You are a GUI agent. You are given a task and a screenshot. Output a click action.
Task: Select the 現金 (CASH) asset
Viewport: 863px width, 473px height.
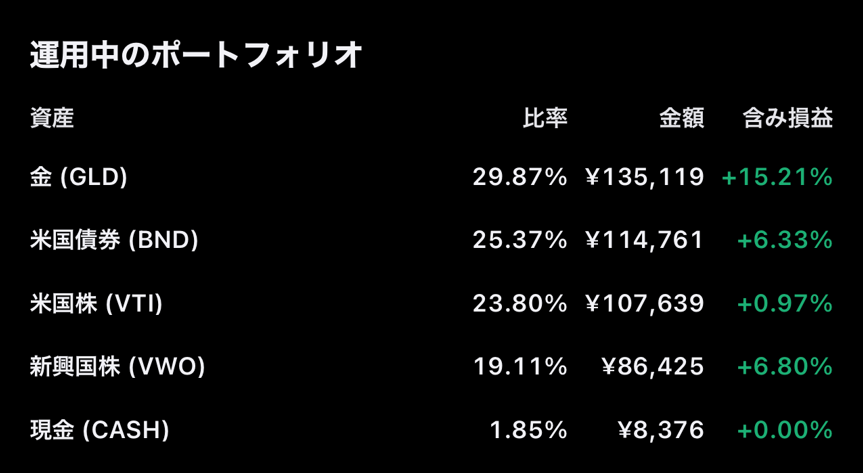point(99,430)
